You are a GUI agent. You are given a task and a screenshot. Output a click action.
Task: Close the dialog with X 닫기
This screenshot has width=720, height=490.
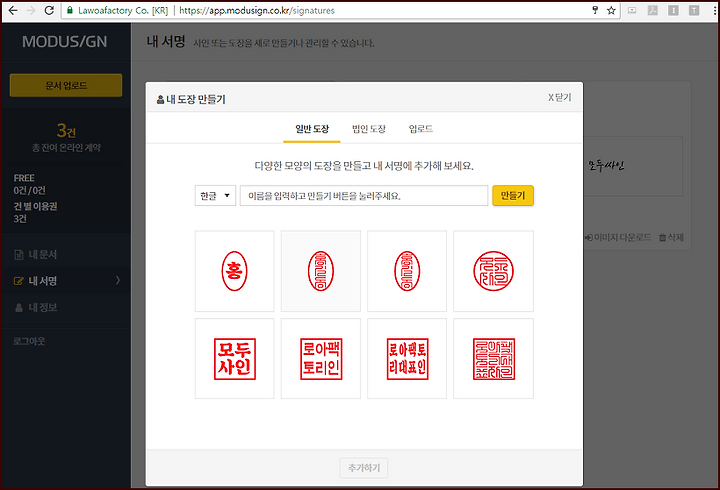[x=559, y=97]
